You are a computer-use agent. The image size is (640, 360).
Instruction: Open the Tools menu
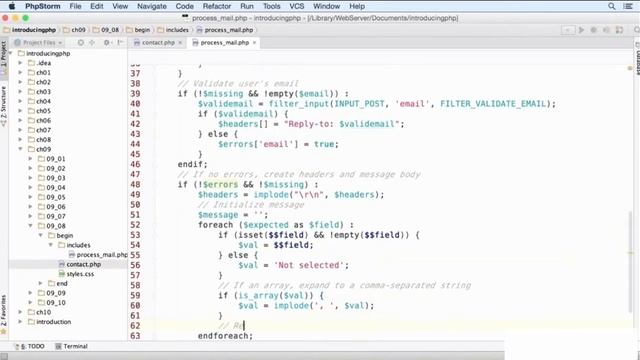(271, 6)
